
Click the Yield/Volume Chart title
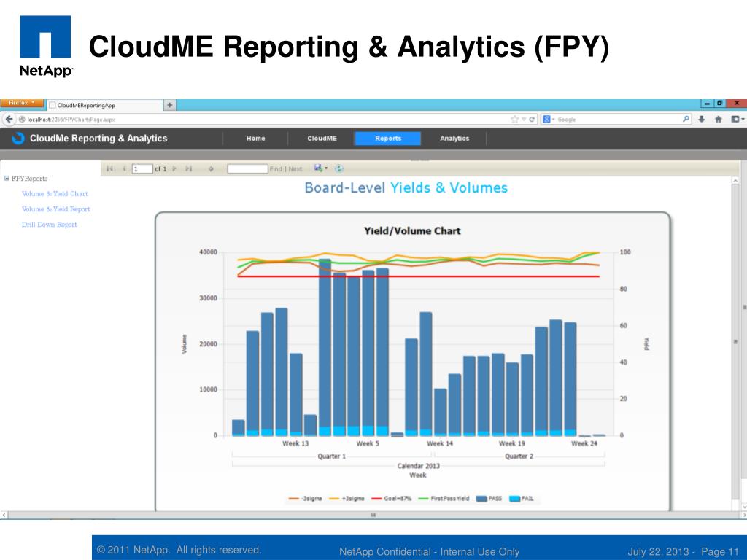point(413,231)
